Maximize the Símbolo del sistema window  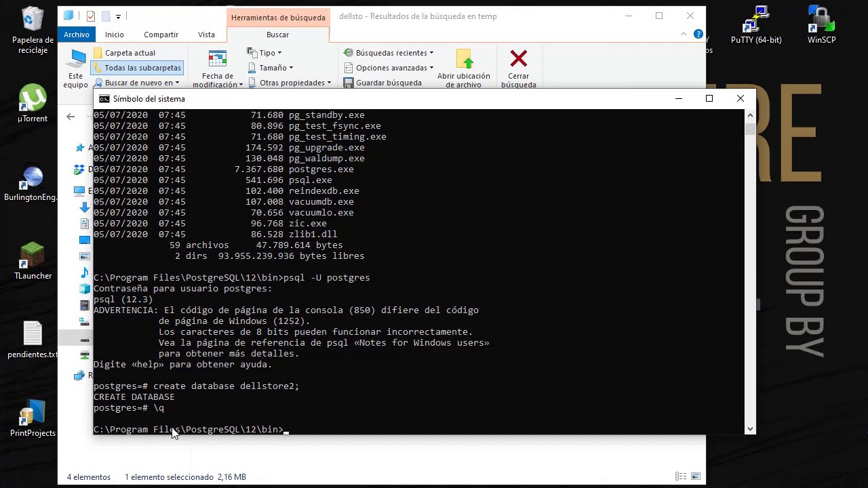(709, 99)
